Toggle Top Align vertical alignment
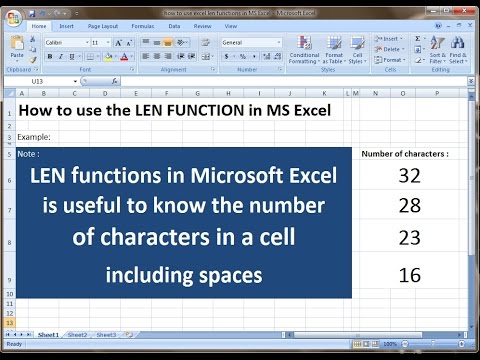 pos(146,42)
